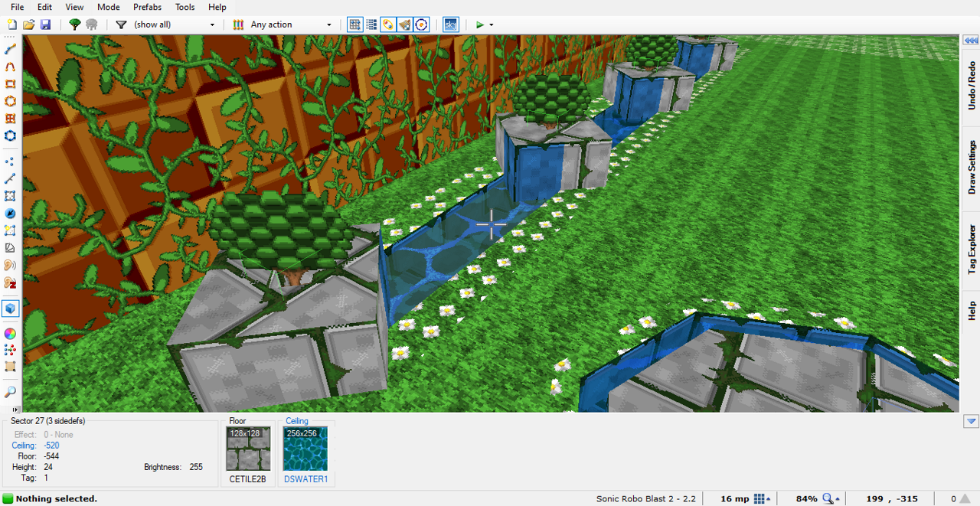
Task: Switch to Sound Propagation mode
Action: 10,266
